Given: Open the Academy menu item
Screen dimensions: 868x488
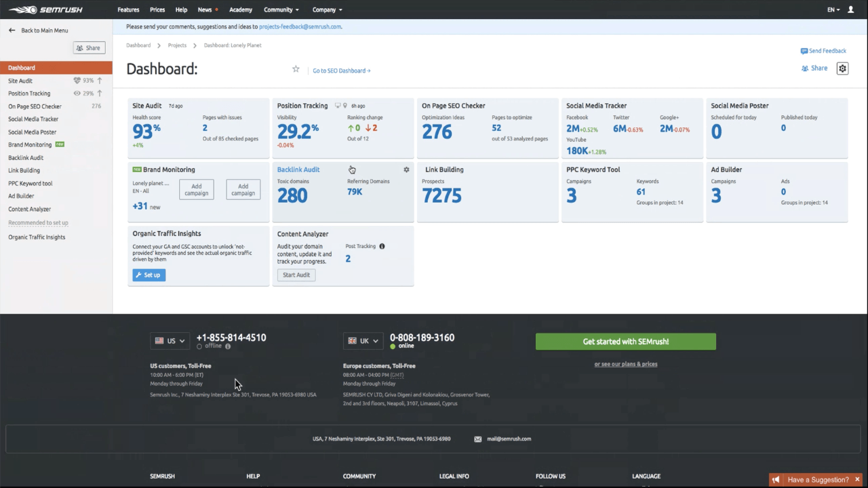Looking at the screenshot, I should [241, 10].
